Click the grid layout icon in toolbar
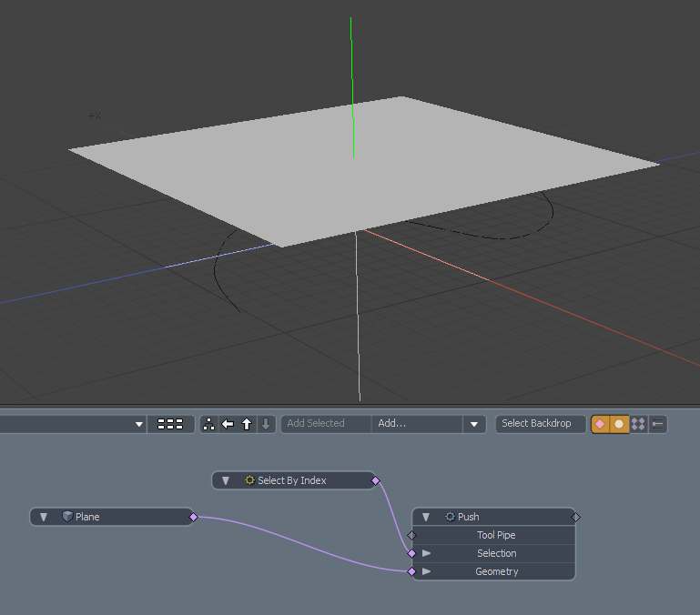 point(170,424)
